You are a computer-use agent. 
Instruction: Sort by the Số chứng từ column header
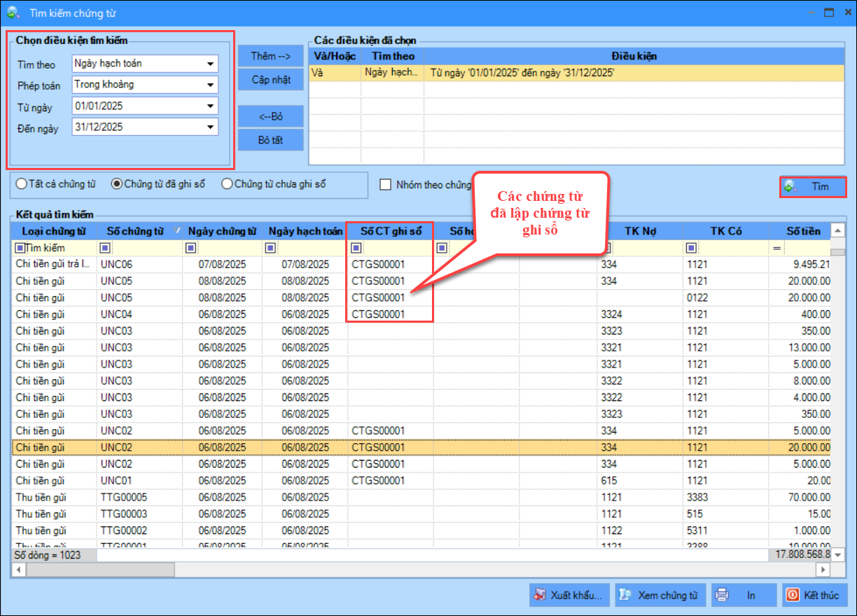click(139, 231)
